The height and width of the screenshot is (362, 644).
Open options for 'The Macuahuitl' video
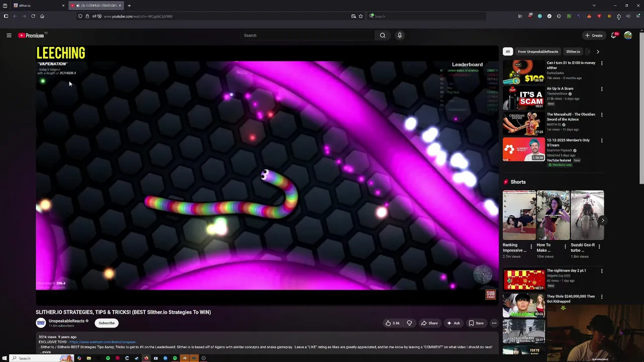click(x=602, y=115)
